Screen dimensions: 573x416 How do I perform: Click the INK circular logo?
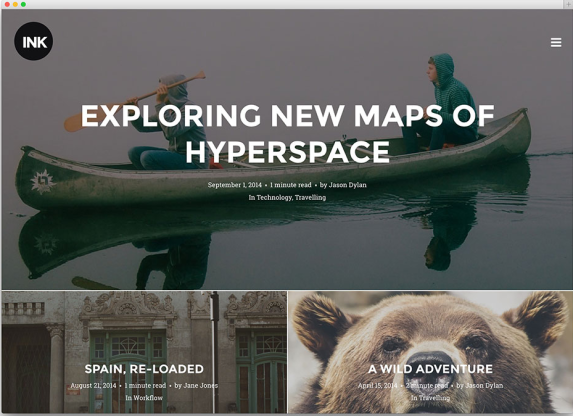34,41
